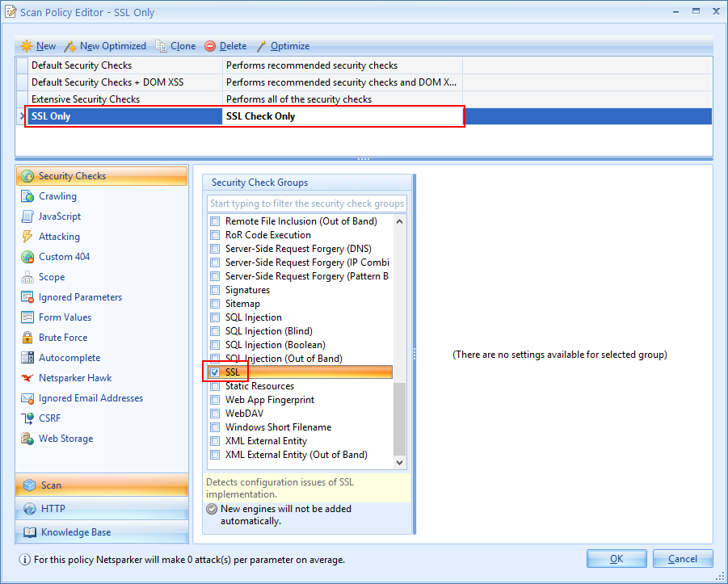
Task: Click the New Optimized wand icon
Action: point(70,46)
